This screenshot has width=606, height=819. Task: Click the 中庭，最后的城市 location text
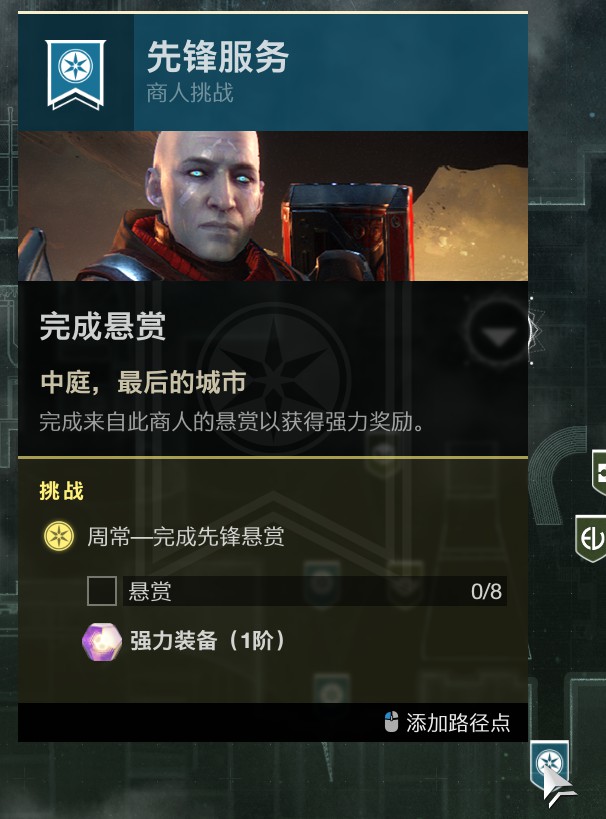click(143, 382)
